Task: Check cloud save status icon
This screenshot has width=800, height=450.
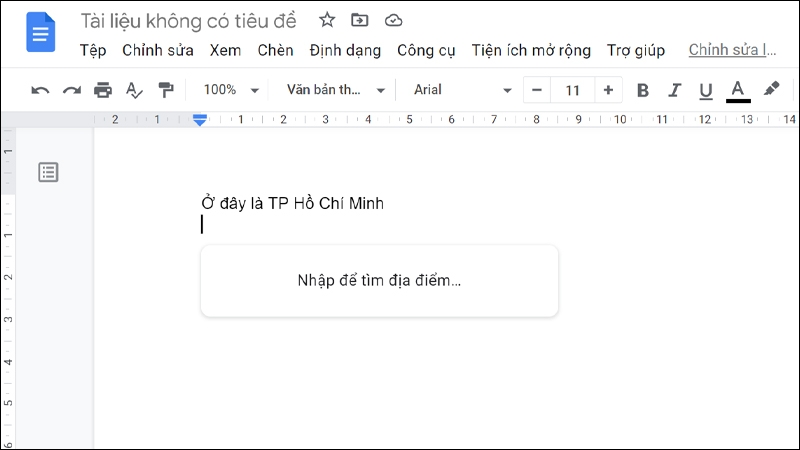Action: point(393,20)
